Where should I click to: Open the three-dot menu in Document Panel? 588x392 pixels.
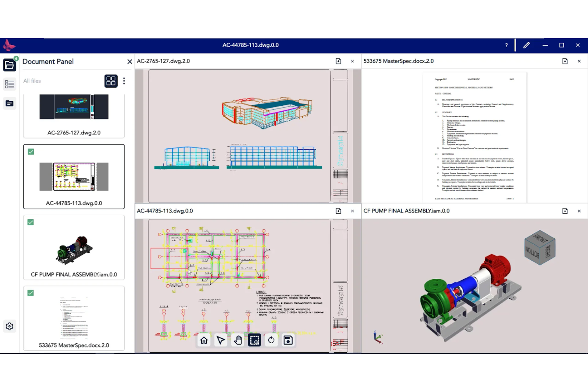[x=124, y=81]
